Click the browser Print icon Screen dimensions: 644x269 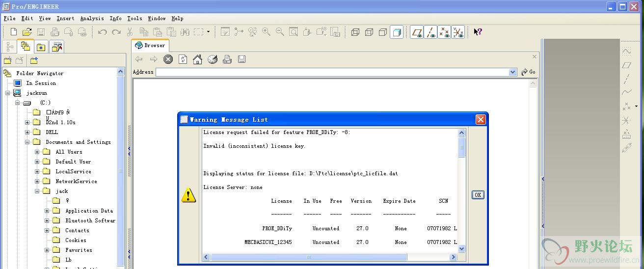[x=227, y=59]
